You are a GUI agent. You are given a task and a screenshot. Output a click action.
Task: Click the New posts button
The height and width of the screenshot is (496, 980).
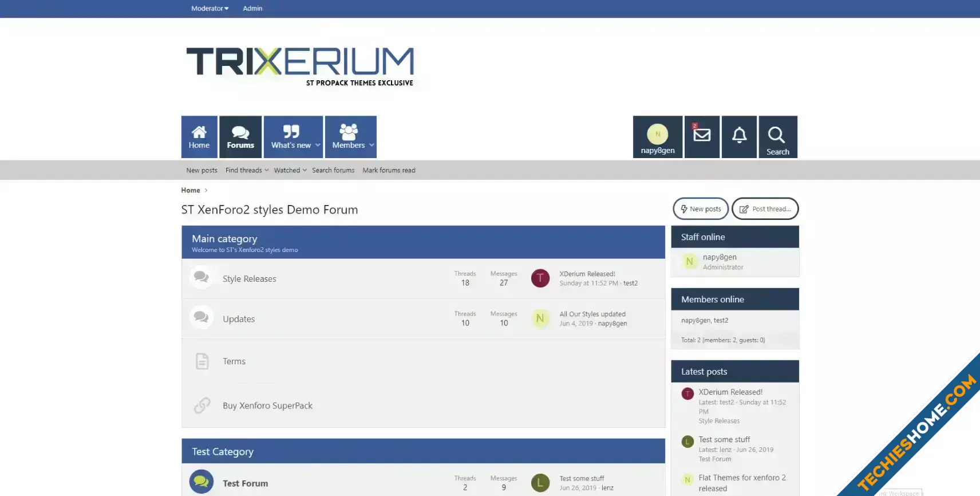pyautogui.click(x=701, y=209)
